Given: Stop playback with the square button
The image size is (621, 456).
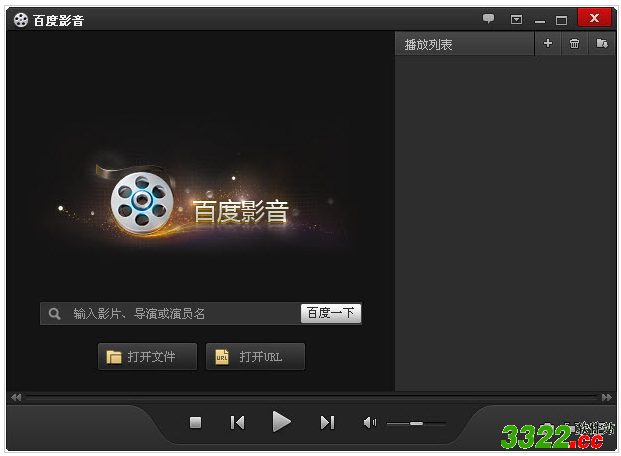Looking at the screenshot, I should [196, 422].
